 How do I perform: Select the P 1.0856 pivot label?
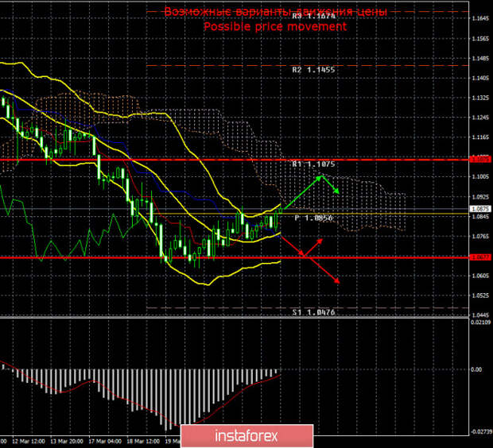coord(312,218)
